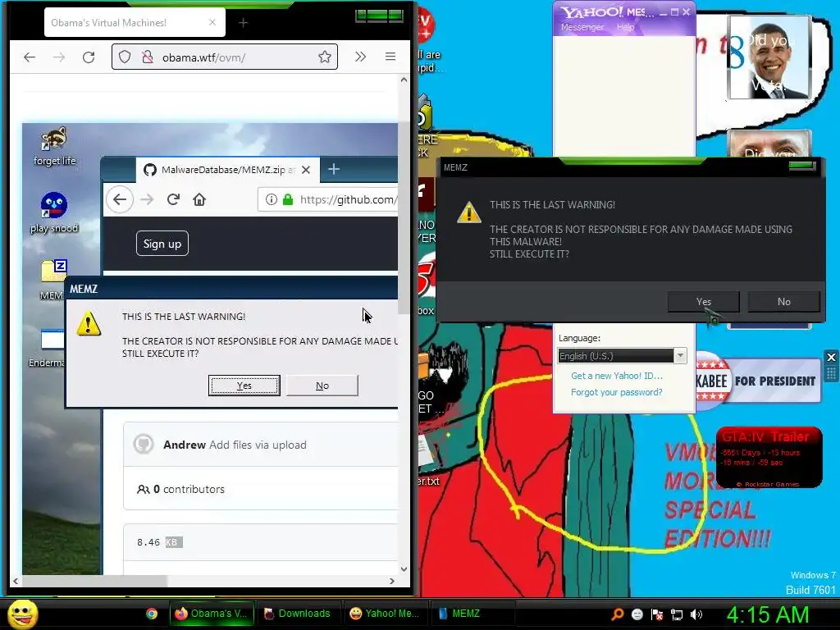Click the 8.46 KB file size

(x=160, y=542)
